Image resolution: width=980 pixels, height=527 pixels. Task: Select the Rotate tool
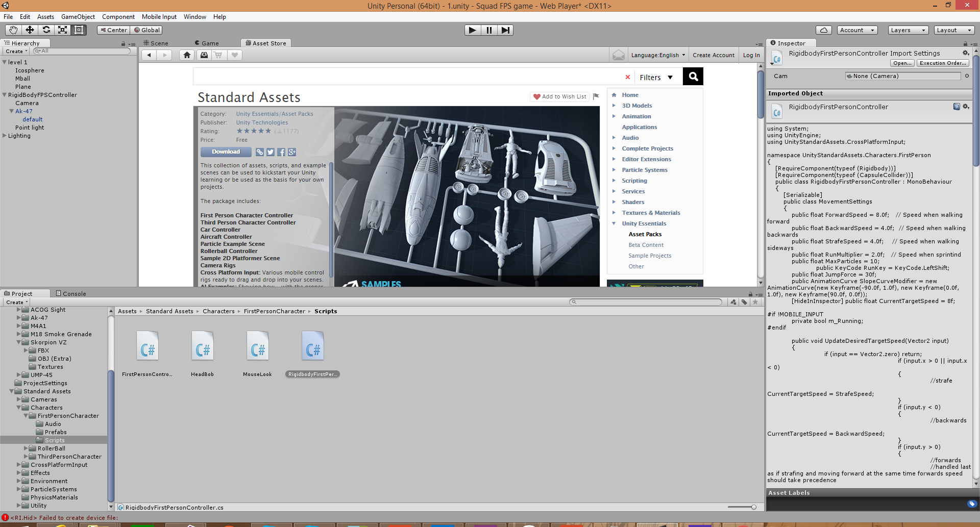click(46, 30)
